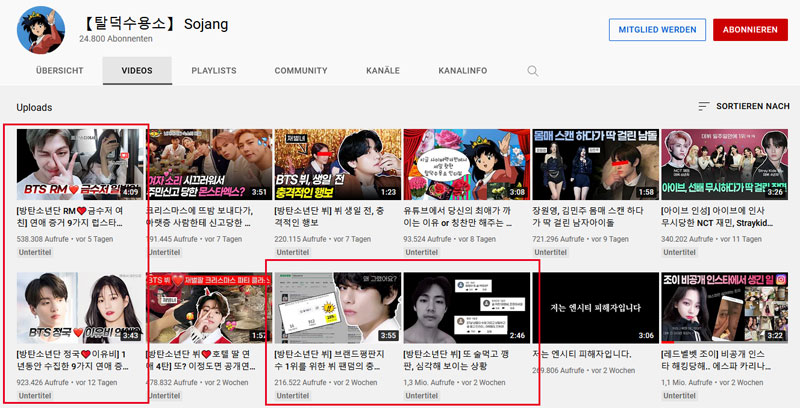Open the video title with 93.524 Aufrufe

[458, 217]
